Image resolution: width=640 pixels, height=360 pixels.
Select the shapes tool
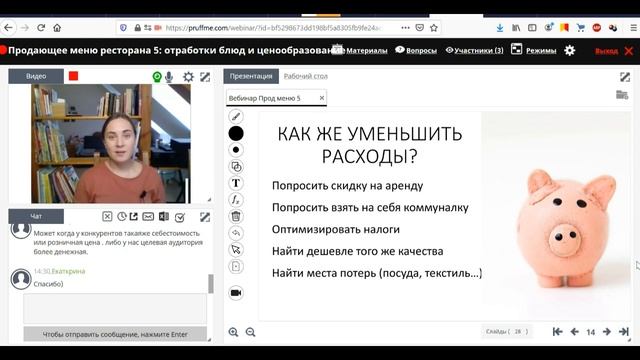(x=236, y=167)
